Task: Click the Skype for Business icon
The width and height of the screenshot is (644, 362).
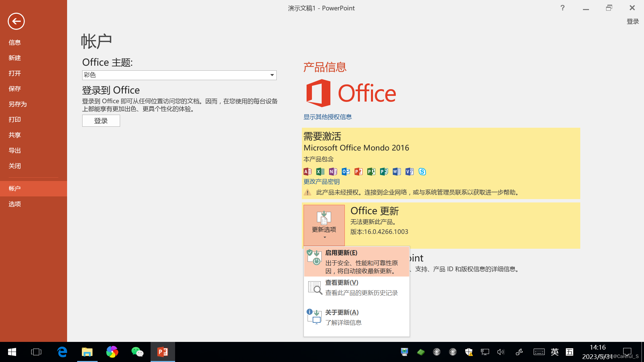Action: [x=422, y=172]
